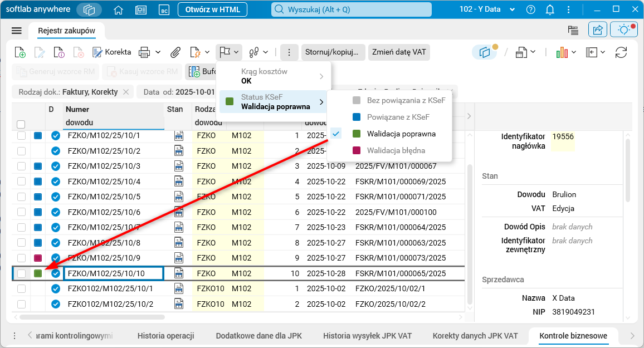
Task: Switch to Historia operacji tab
Action: 165,336
